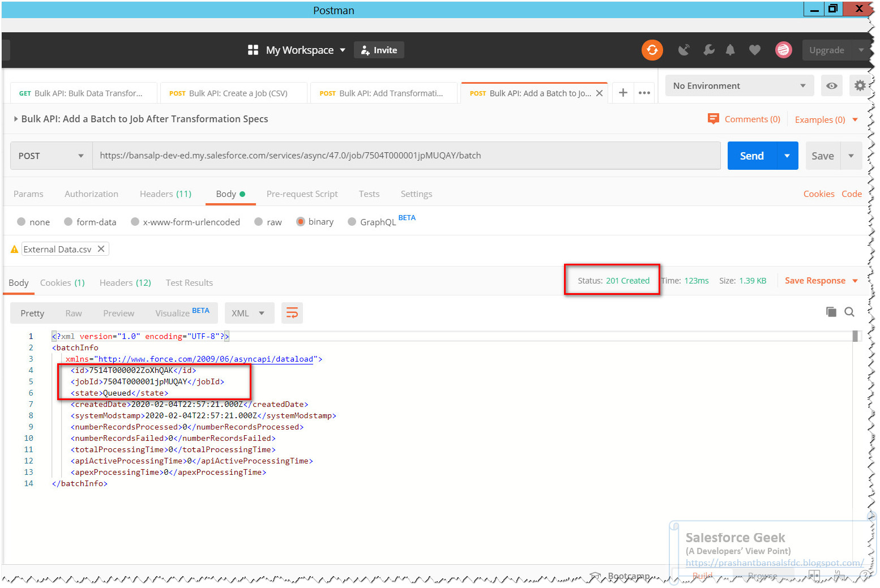This screenshot has width=880, height=588.
Task: Open the request Tests tab
Action: [x=369, y=194]
